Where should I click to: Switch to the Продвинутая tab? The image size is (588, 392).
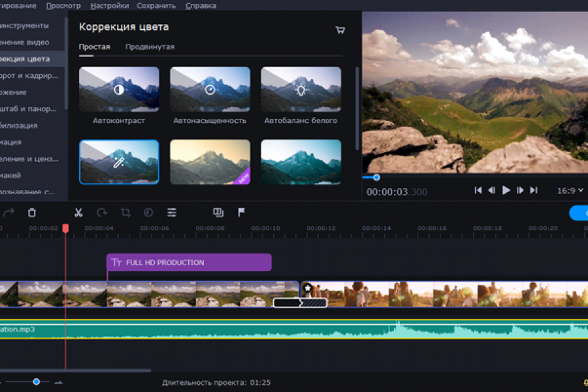(150, 47)
